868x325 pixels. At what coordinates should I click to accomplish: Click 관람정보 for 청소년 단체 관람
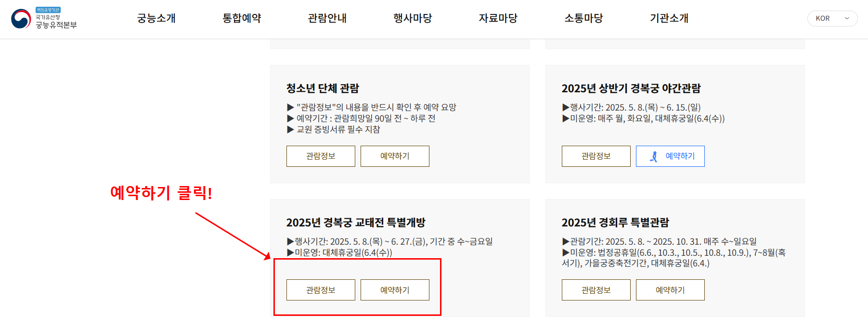321,156
